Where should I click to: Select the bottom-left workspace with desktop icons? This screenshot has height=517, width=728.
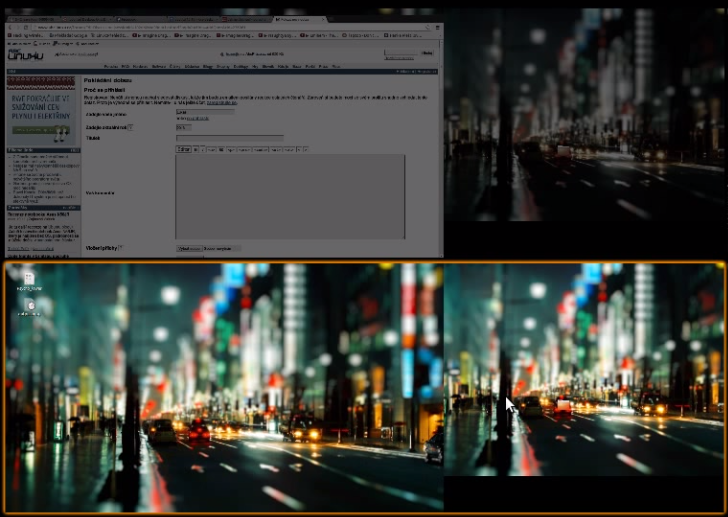224,387
